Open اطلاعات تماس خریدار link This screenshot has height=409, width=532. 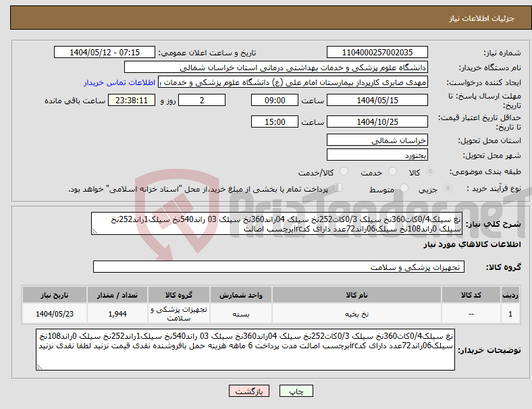pyautogui.click(x=119, y=82)
